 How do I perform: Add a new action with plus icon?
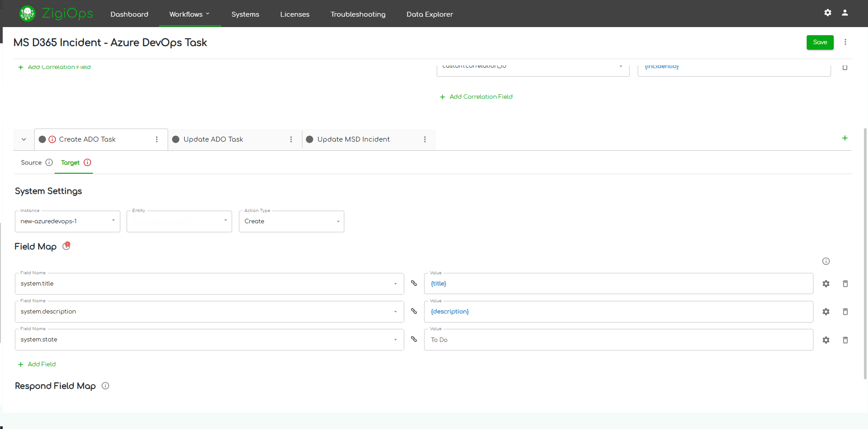pos(845,138)
